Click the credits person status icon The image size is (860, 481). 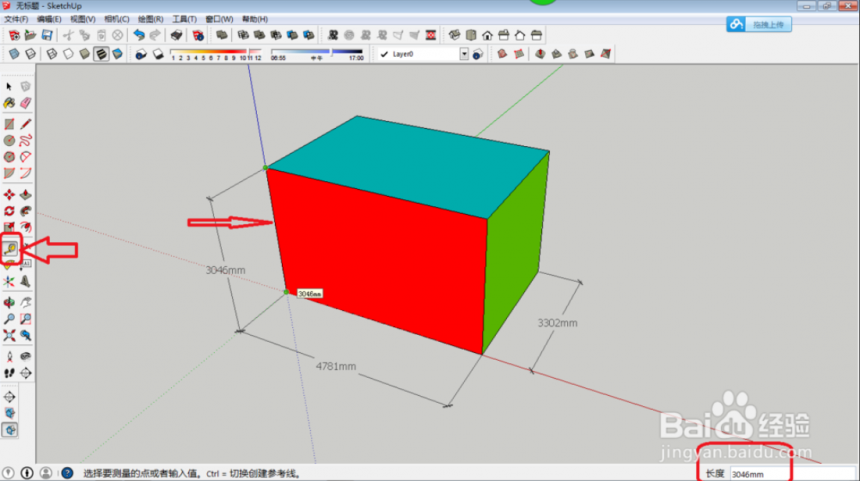46,473
